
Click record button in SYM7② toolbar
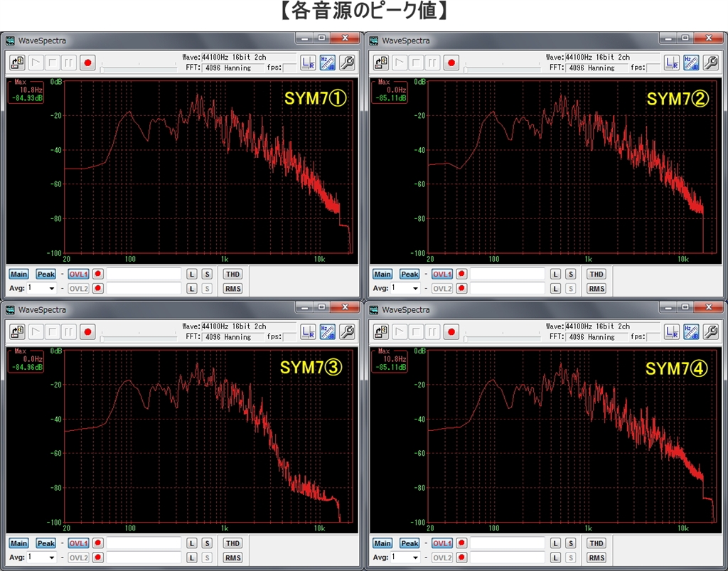point(451,63)
